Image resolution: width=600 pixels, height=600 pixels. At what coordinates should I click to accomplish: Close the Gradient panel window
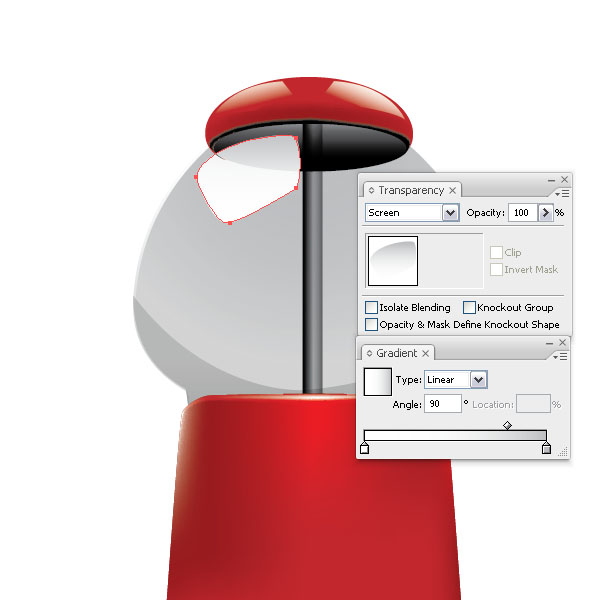click(x=562, y=342)
